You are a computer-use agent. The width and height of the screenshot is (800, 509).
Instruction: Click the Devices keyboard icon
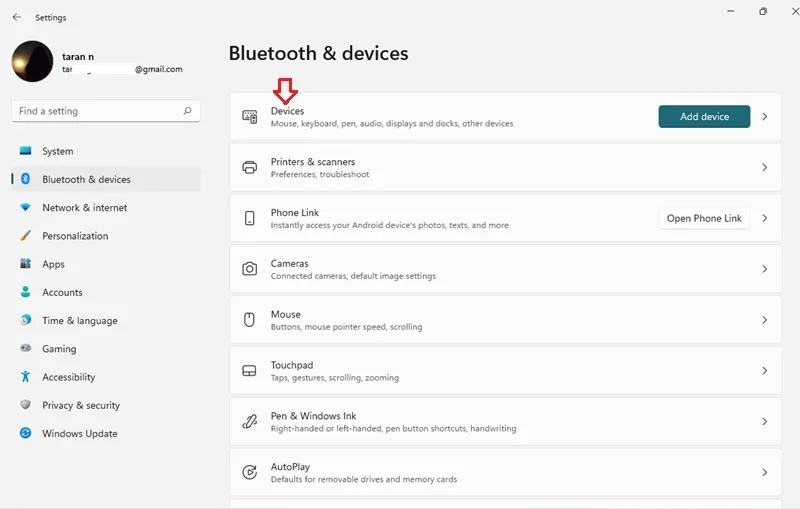(x=249, y=117)
